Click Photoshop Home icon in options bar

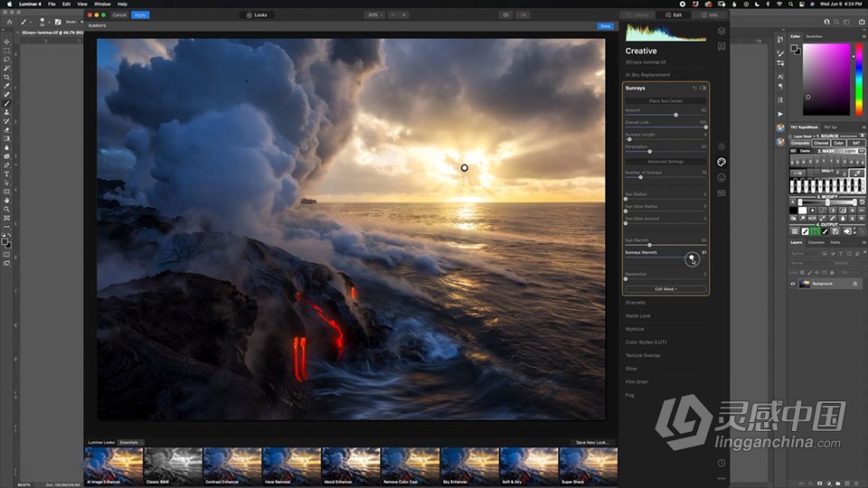[9, 22]
